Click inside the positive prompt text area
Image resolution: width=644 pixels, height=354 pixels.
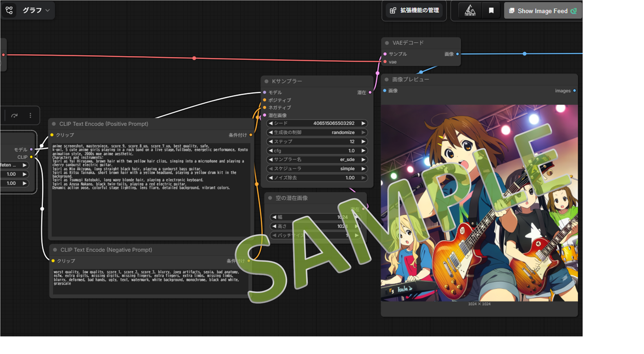coord(151,189)
